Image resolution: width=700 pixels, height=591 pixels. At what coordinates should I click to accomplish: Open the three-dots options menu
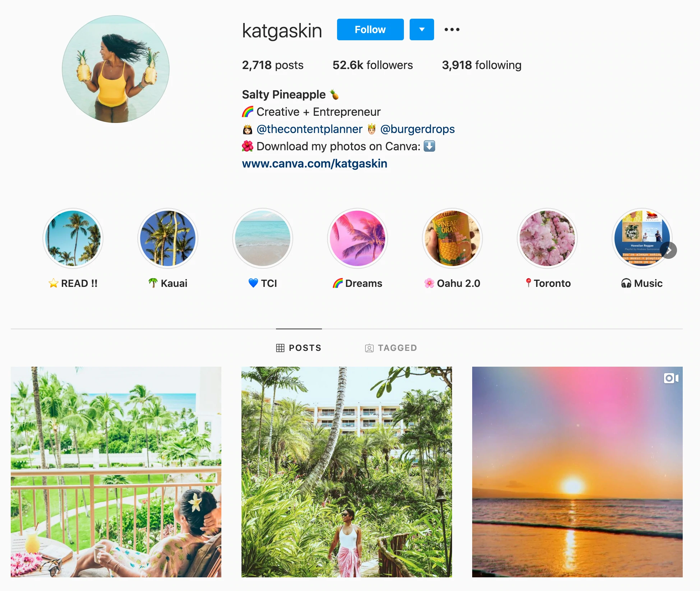tap(452, 29)
